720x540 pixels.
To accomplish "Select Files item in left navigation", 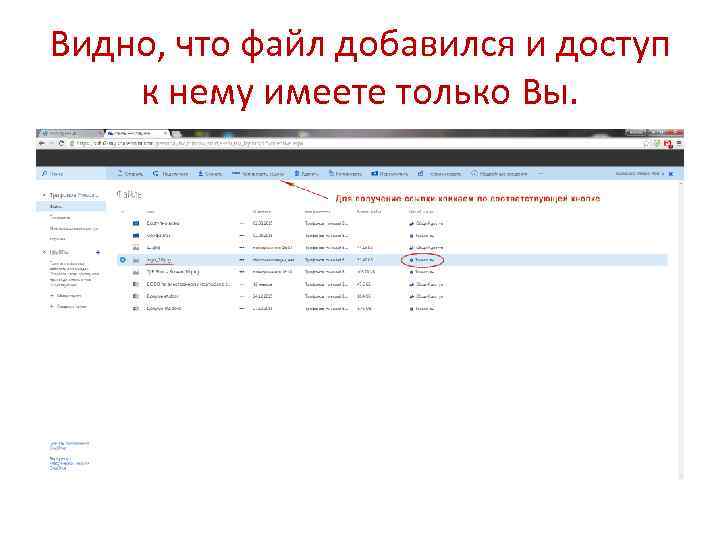I will [x=71, y=207].
